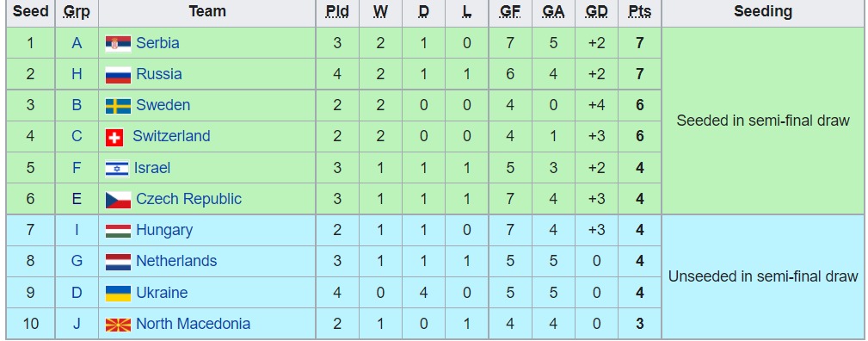Open the Serbia team link
Viewport: 868px width, 341px height.
click(x=157, y=43)
